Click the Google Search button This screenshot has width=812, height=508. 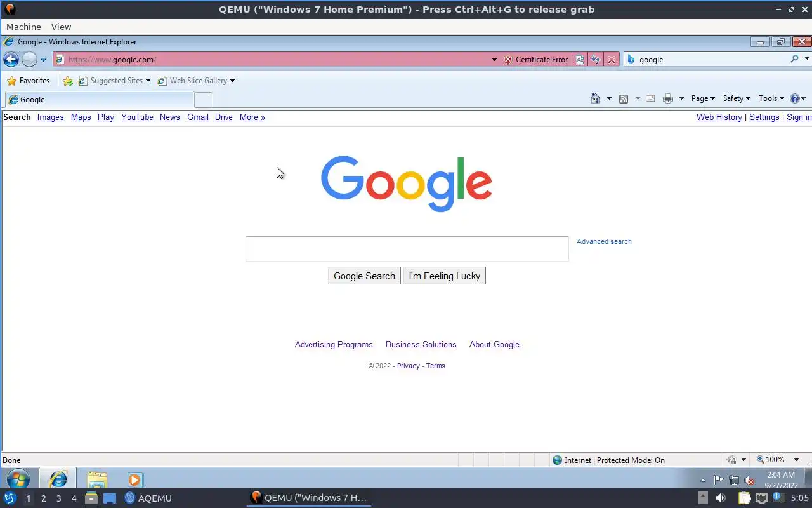(x=364, y=276)
